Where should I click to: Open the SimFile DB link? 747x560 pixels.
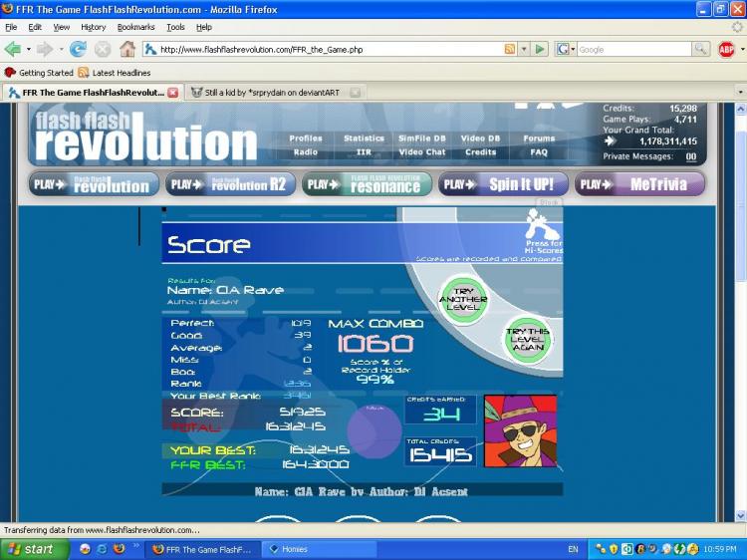click(x=422, y=139)
